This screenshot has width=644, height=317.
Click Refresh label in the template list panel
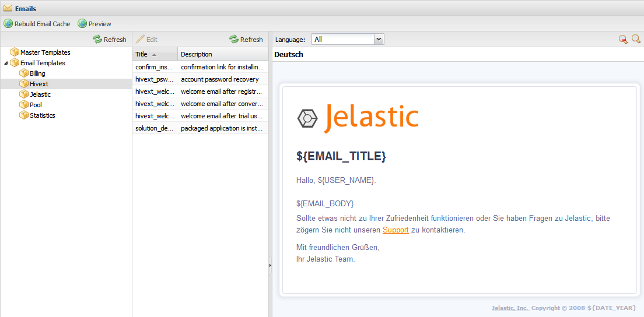click(251, 40)
